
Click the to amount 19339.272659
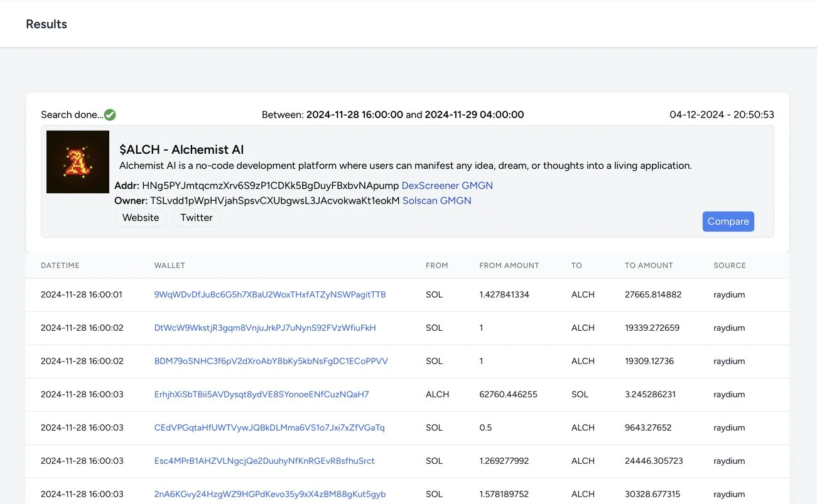pos(652,328)
